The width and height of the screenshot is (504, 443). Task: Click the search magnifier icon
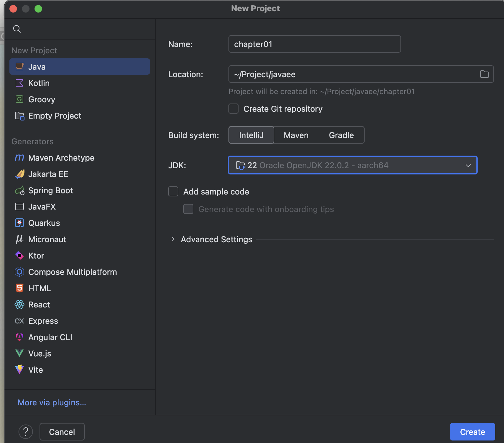coord(17,29)
